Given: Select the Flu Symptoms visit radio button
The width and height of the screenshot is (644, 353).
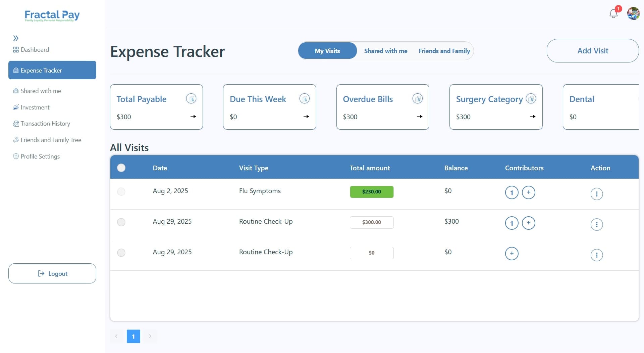Looking at the screenshot, I should pyautogui.click(x=121, y=192).
